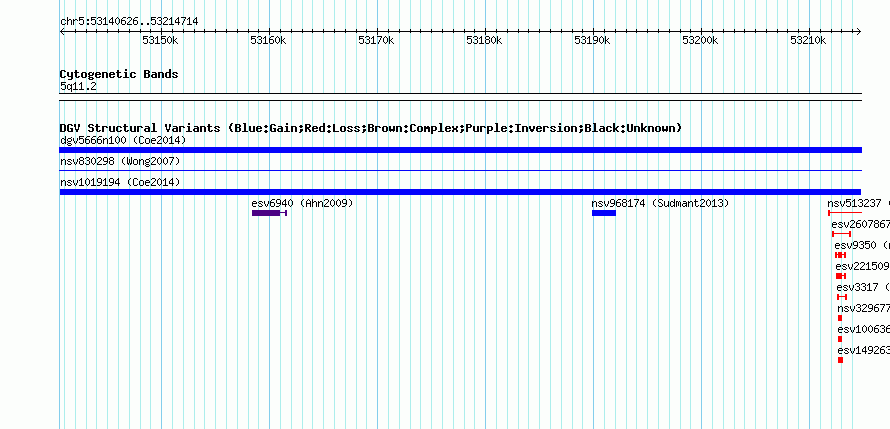
Task: Click the esv6940 (Ahn2009) label
Action: pyautogui.click(x=302, y=203)
